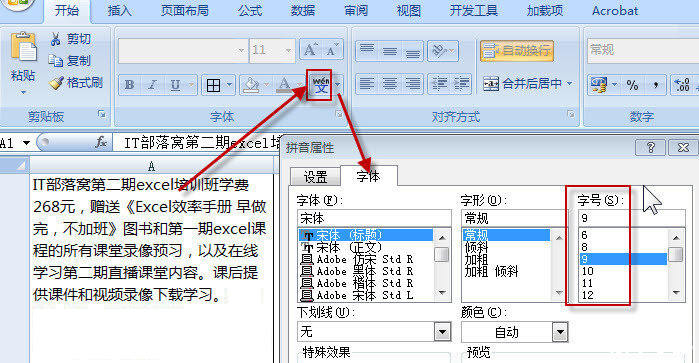Open the 公式 ribbon tab
This screenshot has height=363, width=699.
pyautogui.click(x=250, y=11)
